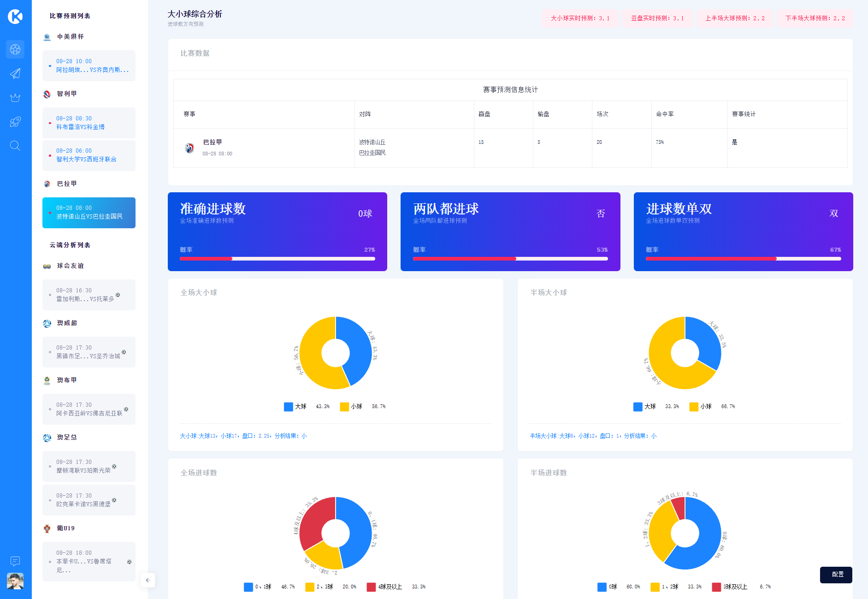Click the 巴拉甲 league logo in table row
Viewport: 868px width, 599px height.
pos(189,148)
